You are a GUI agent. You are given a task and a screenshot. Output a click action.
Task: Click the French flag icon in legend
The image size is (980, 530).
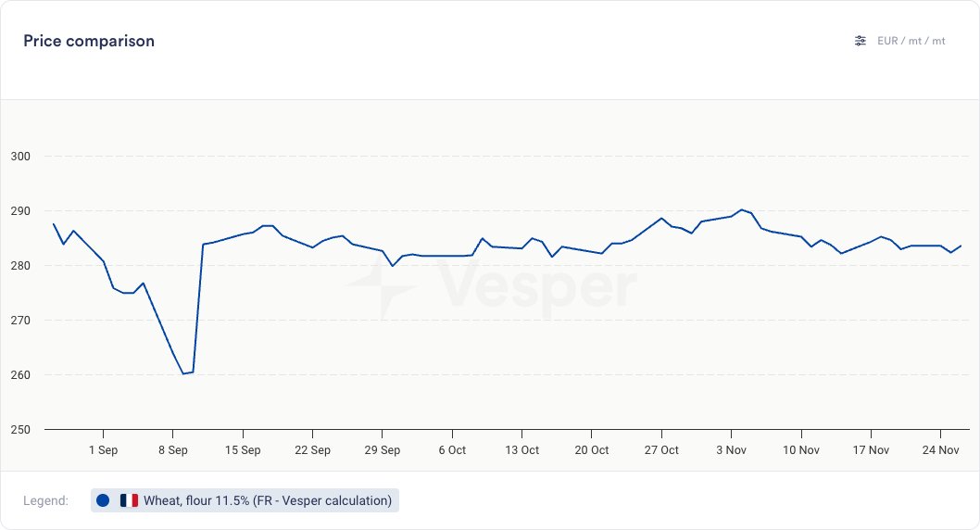click(x=129, y=500)
